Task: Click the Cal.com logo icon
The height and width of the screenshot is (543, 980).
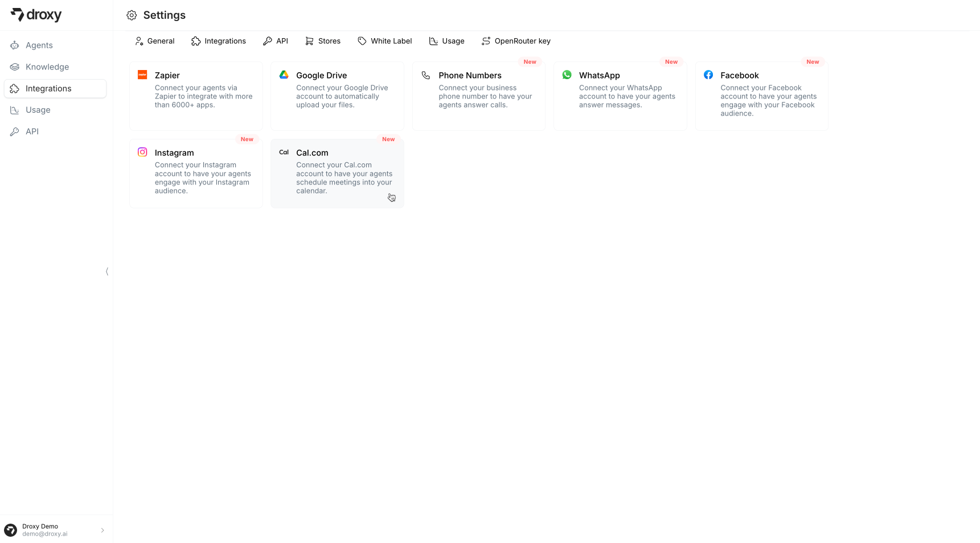Action: (x=284, y=153)
